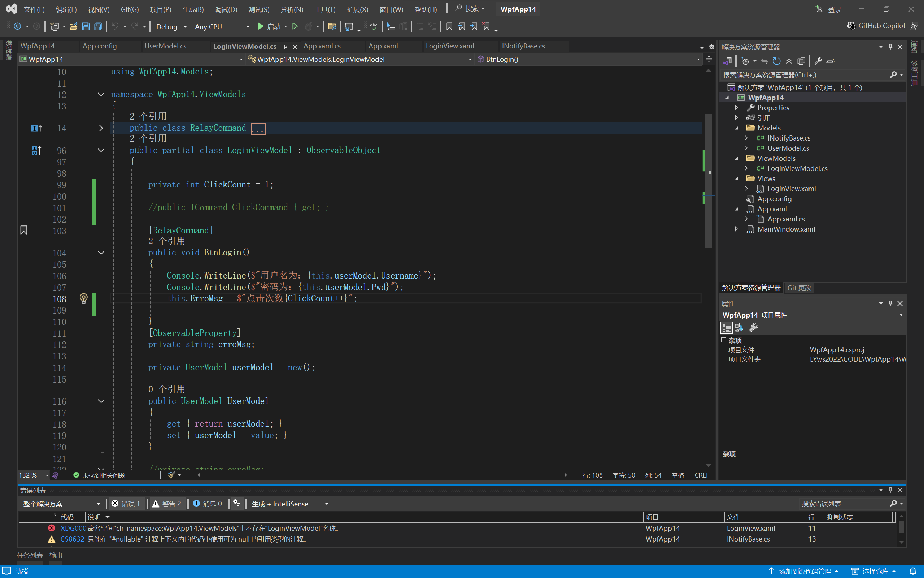Click pending changes filter clock icon
Screen dimensions: 924x578
point(745,61)
